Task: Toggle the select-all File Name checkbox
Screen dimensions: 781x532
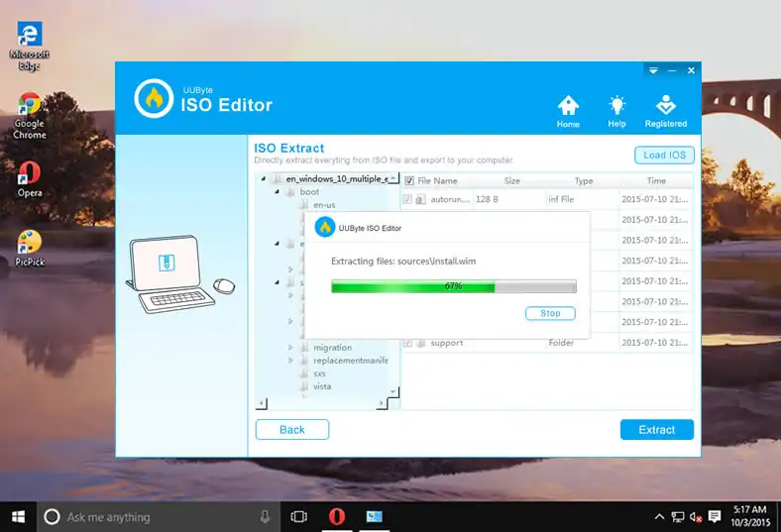Action: (408, 181)
